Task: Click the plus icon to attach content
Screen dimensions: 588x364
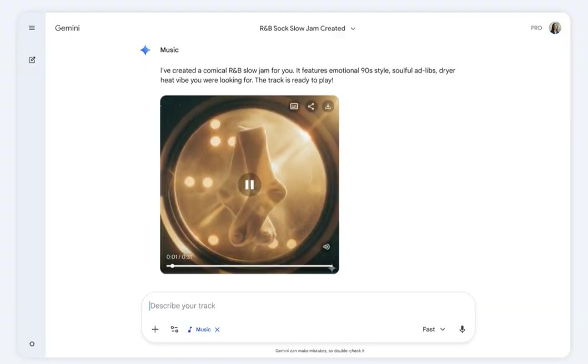Action: (155, 329)
